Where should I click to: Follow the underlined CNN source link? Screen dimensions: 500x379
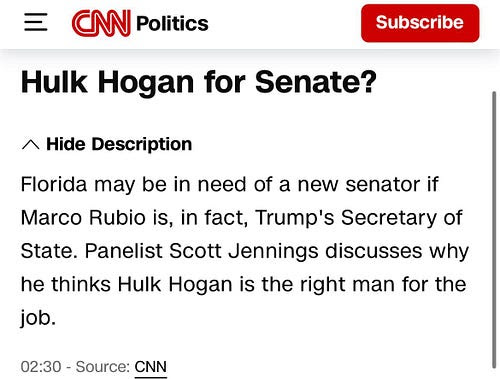(150, 367)
